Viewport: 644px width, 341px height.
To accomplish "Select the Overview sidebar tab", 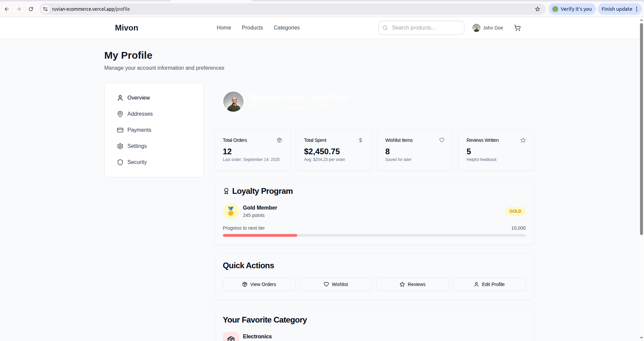I will click(154, 98).
